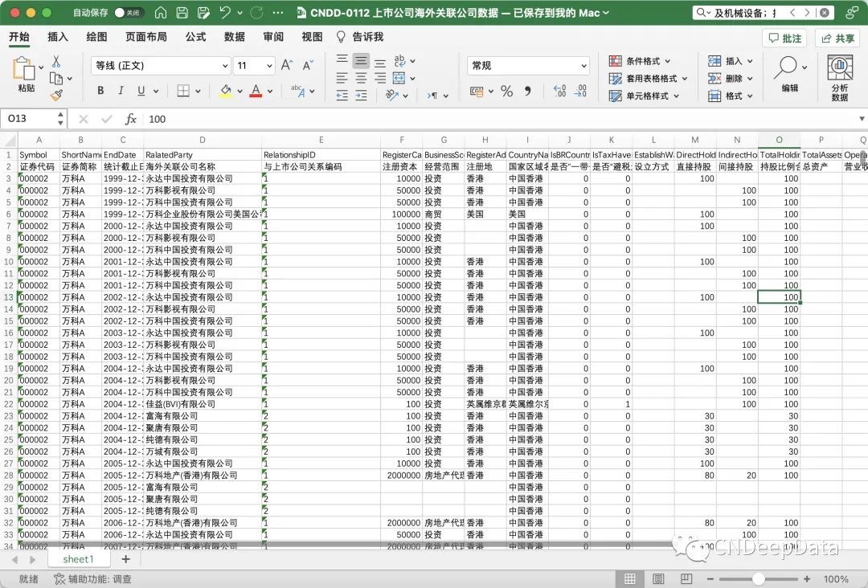Open the borders dropdown arrow

(199, 92)
